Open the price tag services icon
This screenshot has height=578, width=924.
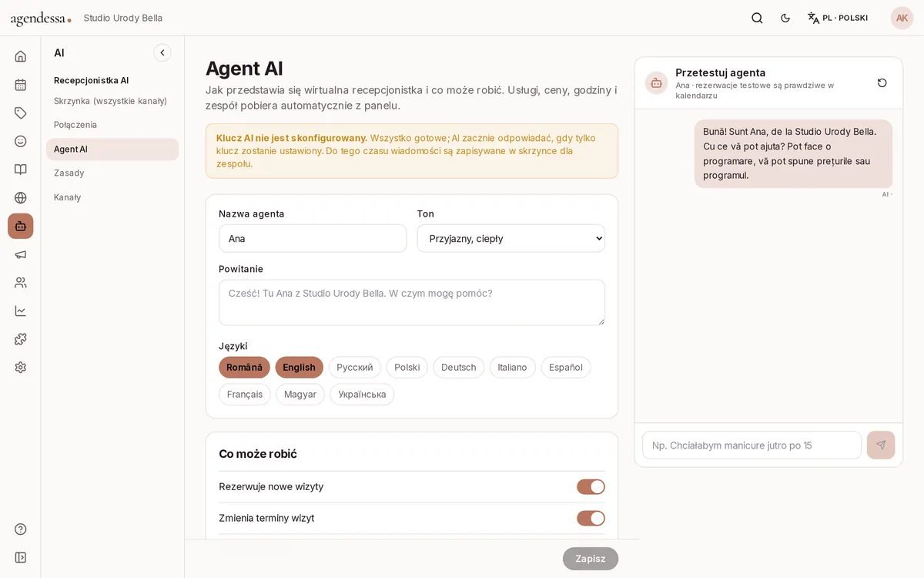(21, 113)
